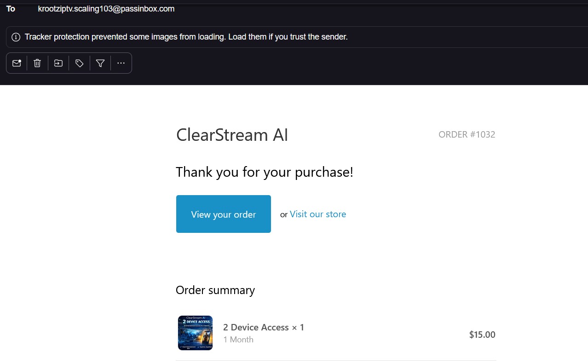Viewport: 588px width, 364px height.
Task: Open the filter funnel icon
Action: [100, 64]
